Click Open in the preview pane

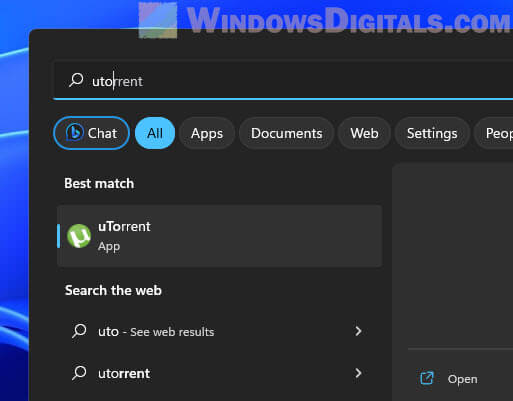[x=462, y=379]
